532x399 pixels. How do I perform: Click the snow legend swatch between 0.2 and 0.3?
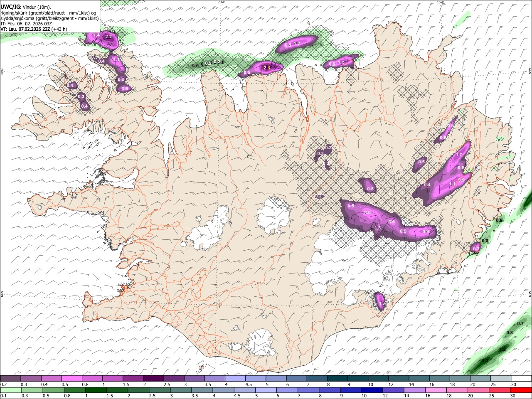pos(11,379)
